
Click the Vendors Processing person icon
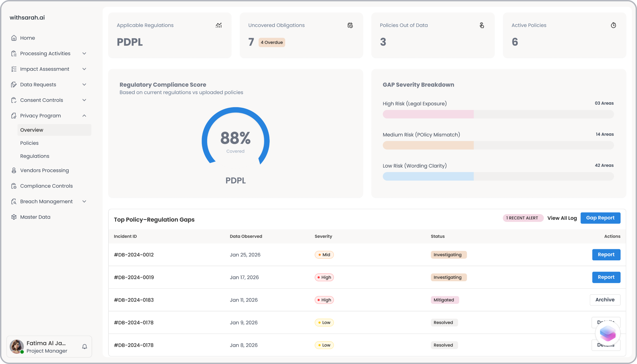click(x=14, y=170)
